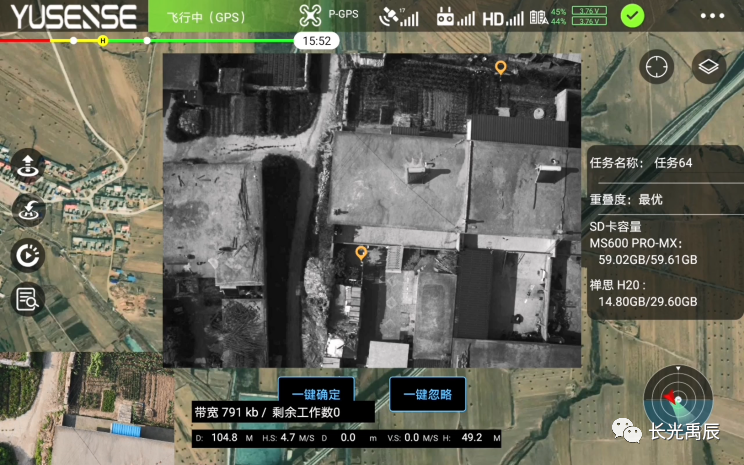This screenshot has height=465, width=744.
Task: Open the mission log search icon
Action: [x=27, y=298]
